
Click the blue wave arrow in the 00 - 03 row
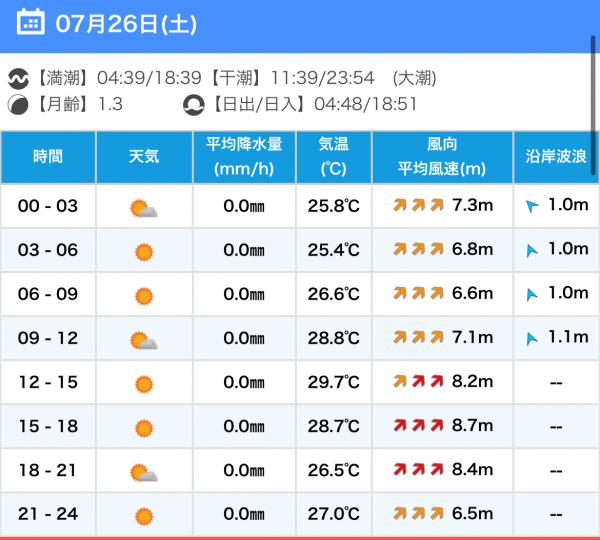point(532,206)
